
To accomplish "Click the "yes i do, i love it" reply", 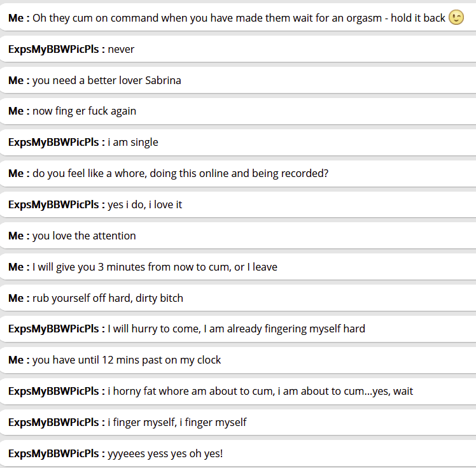I will coord(145,204).
